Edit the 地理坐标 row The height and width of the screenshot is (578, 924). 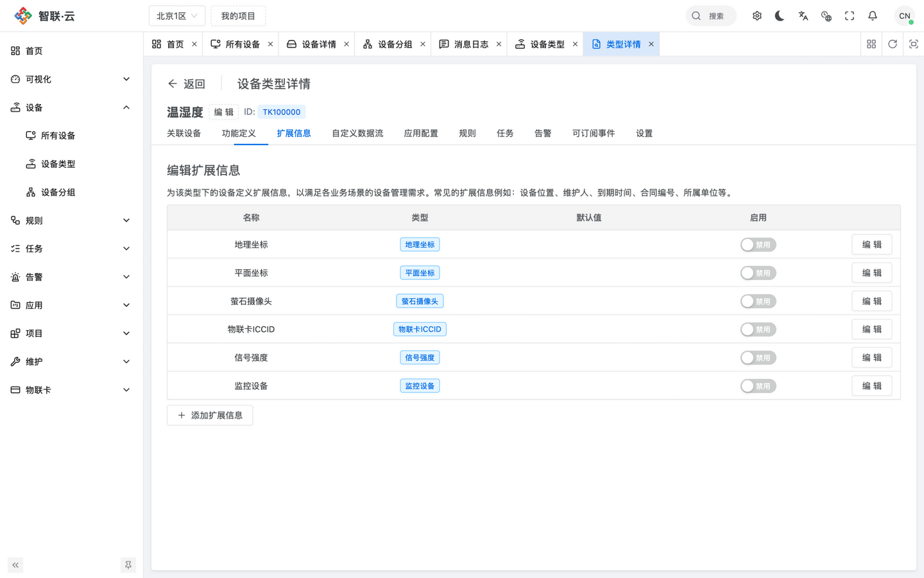872,245
